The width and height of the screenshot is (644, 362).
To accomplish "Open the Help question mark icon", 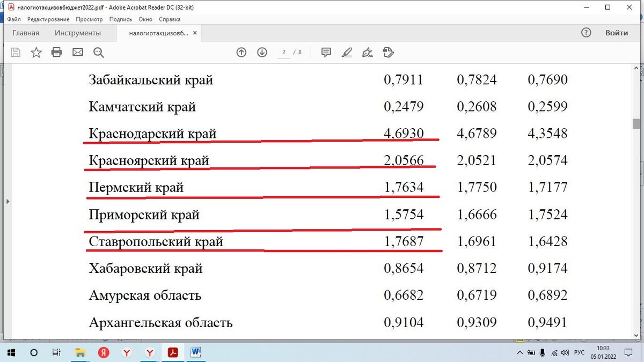I will (586, 33).
